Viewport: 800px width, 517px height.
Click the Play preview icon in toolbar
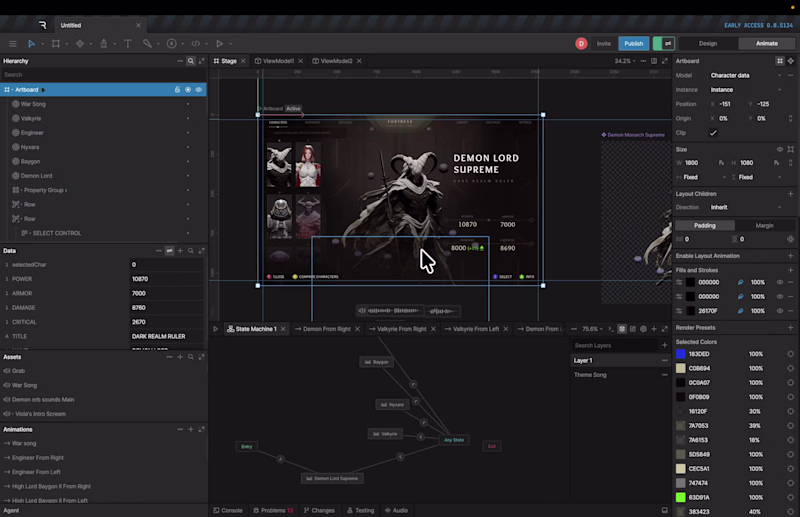[219, 43]
